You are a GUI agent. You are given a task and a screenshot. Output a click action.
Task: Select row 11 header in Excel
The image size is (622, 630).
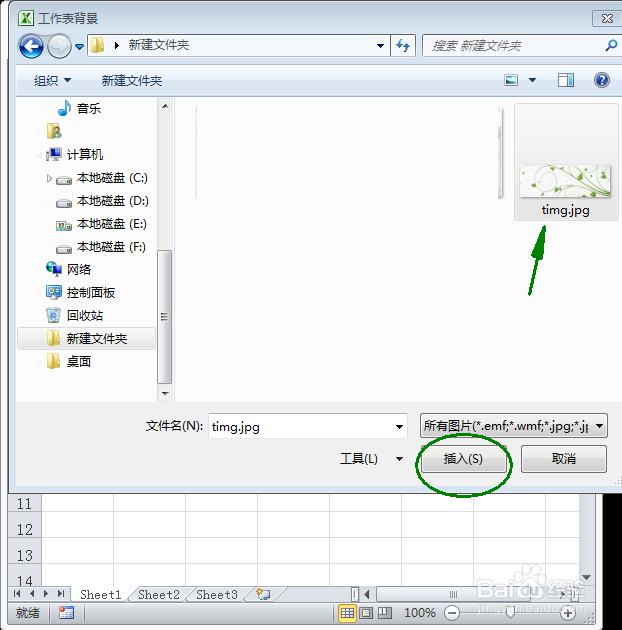(x=25, y=503)
